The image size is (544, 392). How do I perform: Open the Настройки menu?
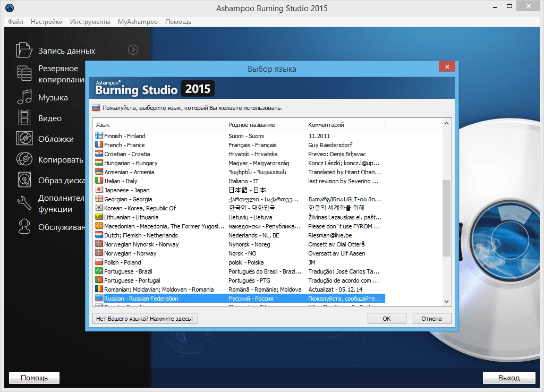[x=47, y=21]
